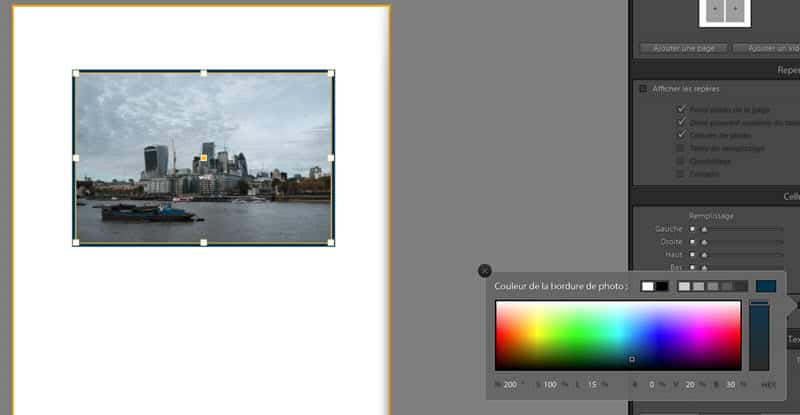Select the darkest gray preset swatch
Viewport: 800px width, 415px height.
tap(741, 286)
